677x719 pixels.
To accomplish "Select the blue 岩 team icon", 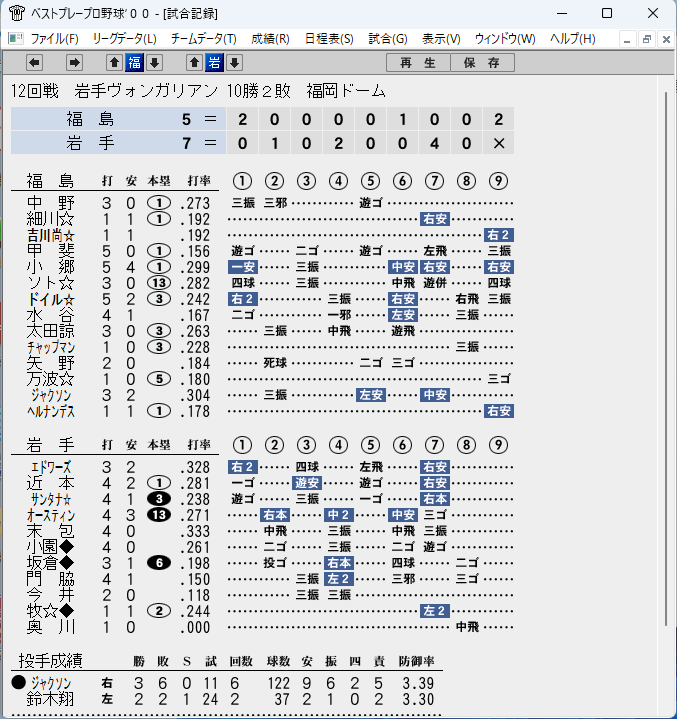I will [214, 62].
